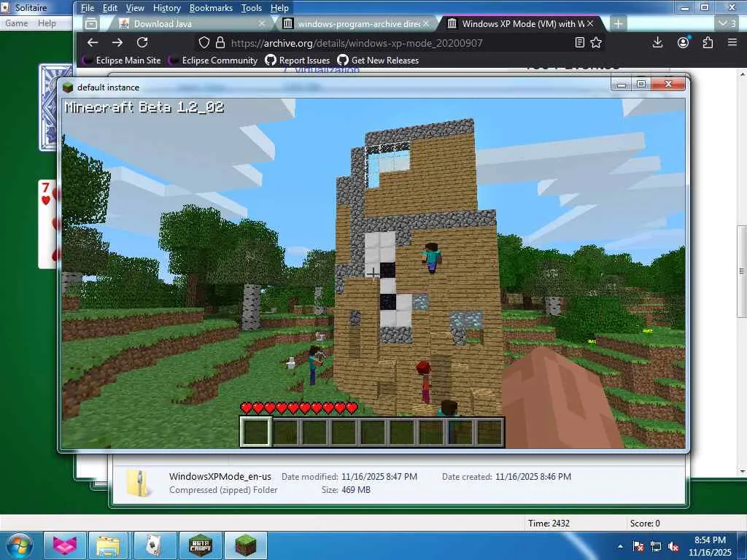Close the Windows XP Mode (VM) tab

(x=590, y=24)
